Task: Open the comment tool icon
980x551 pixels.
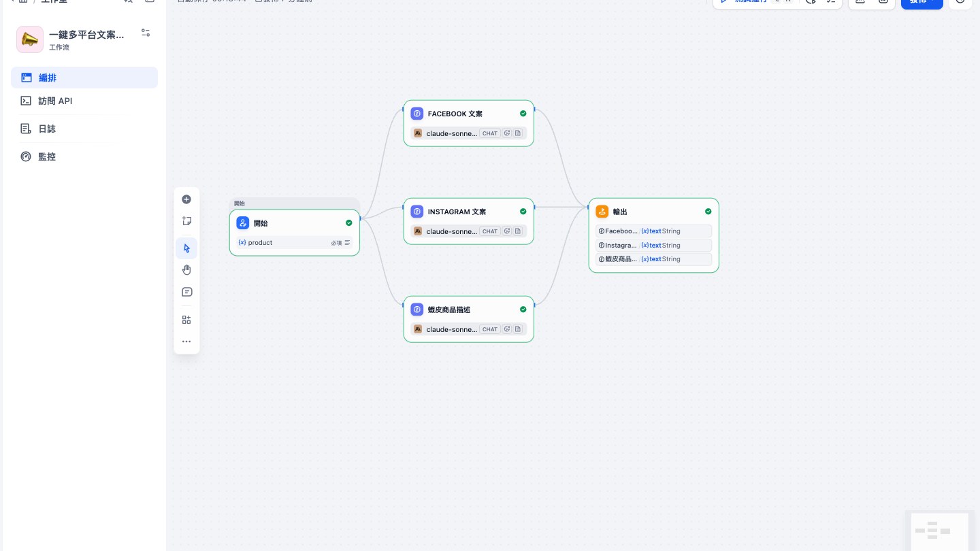Action: point(186,292)
